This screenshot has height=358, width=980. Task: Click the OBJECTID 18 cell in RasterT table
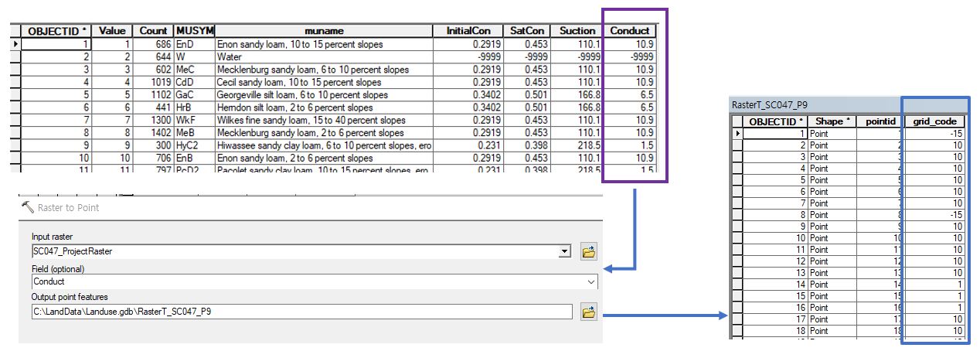click(775, 330)
